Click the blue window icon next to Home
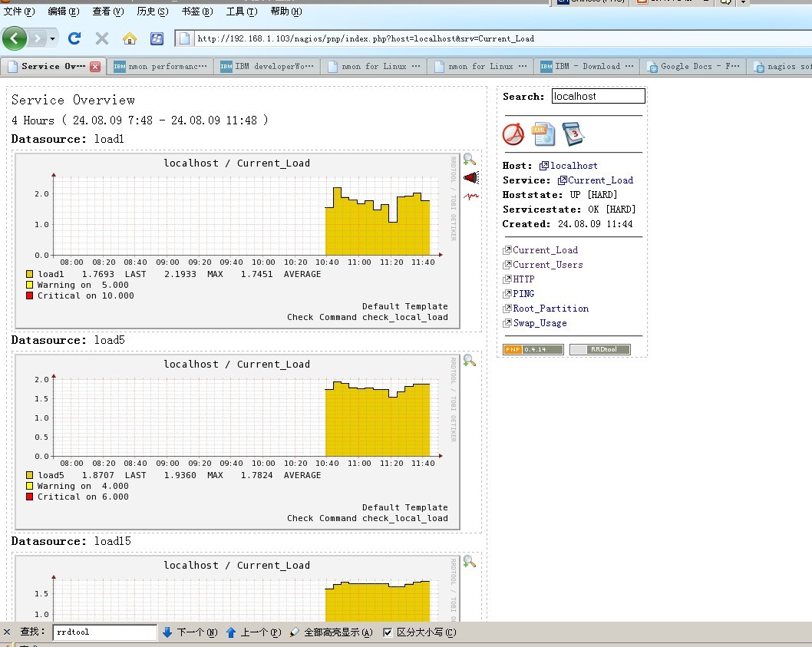 [x=157, y=38]
